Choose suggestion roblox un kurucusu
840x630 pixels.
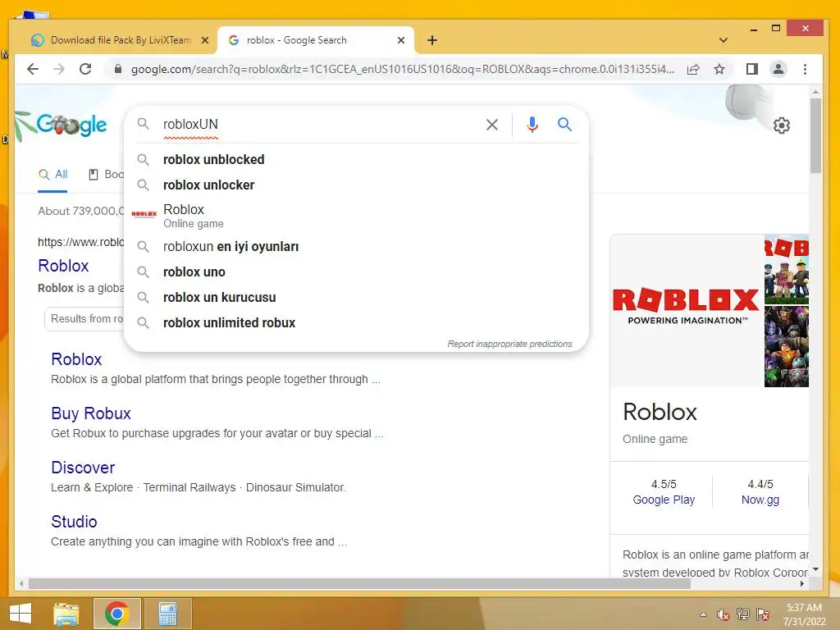pos(356,297)
